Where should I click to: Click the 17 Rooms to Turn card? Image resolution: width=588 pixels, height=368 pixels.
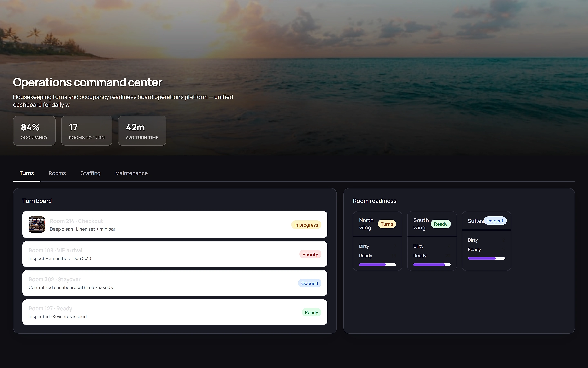(x=87, y=131)
